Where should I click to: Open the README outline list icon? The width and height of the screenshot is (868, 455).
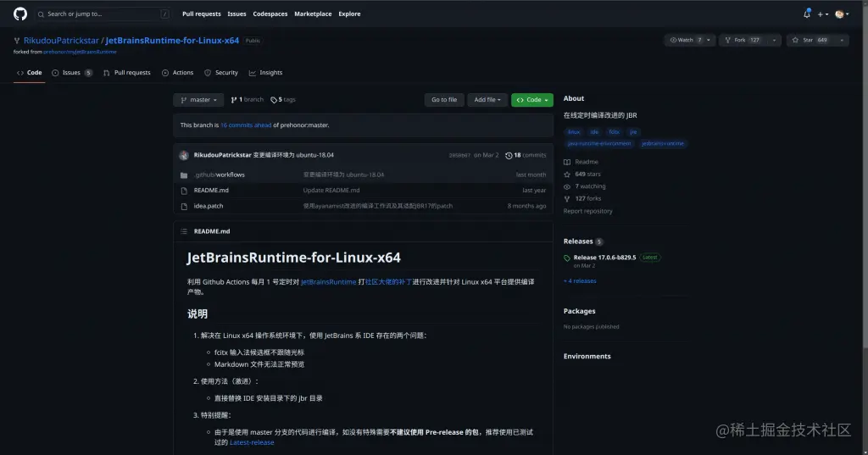click(184, 231)
